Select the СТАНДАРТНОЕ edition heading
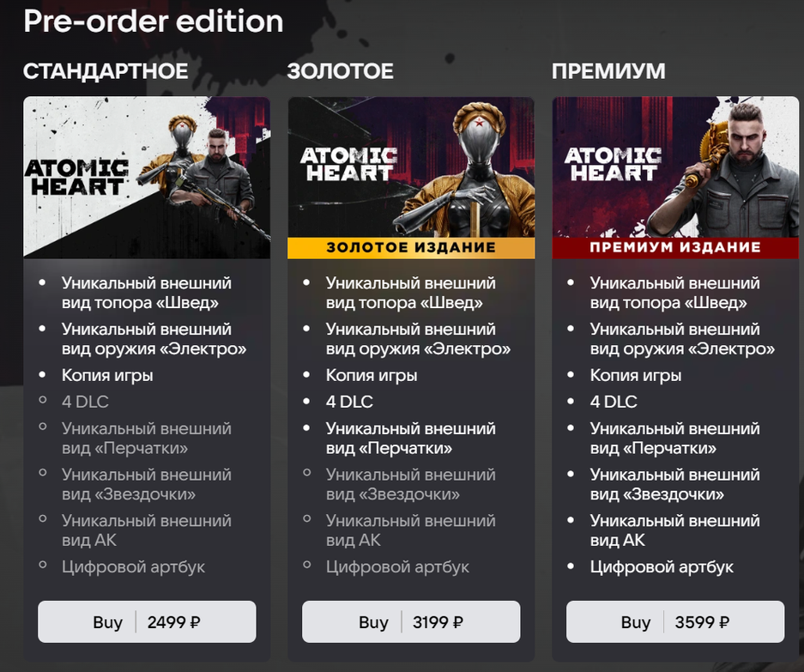 tap(106, 71)
